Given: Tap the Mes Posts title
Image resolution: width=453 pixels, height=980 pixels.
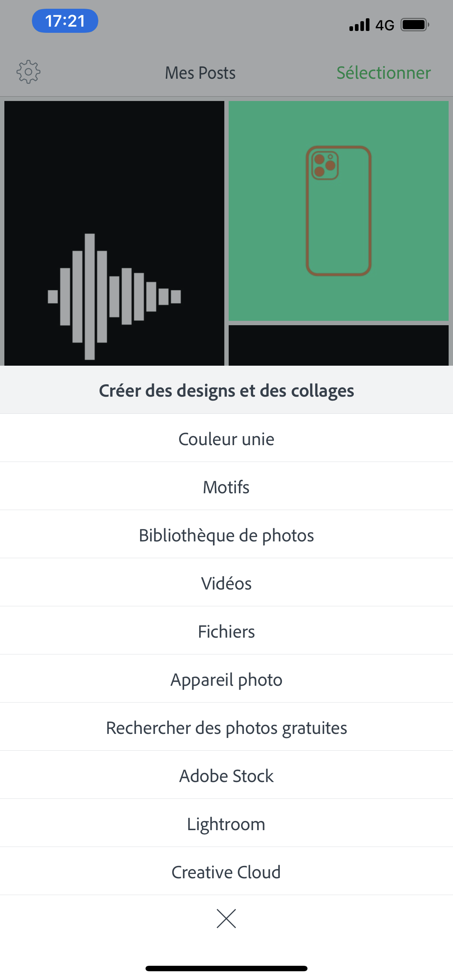Looking at the screenshot, I should pyautogui.click(x=200, y=73).
